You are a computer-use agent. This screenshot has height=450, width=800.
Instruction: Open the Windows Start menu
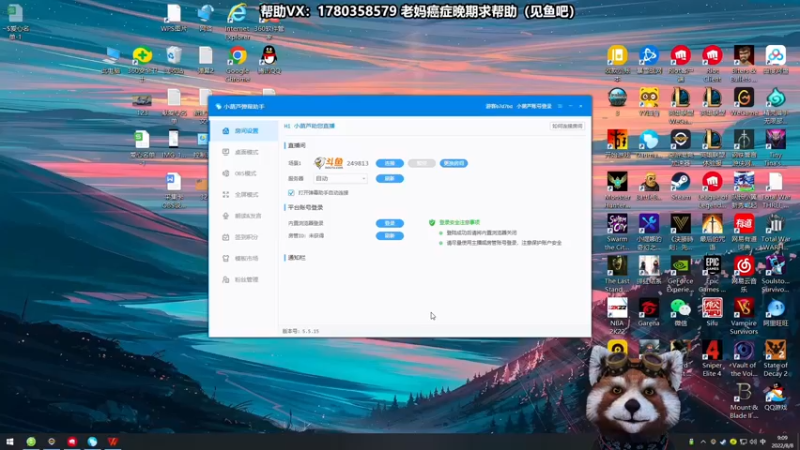(x=9, y=442)
